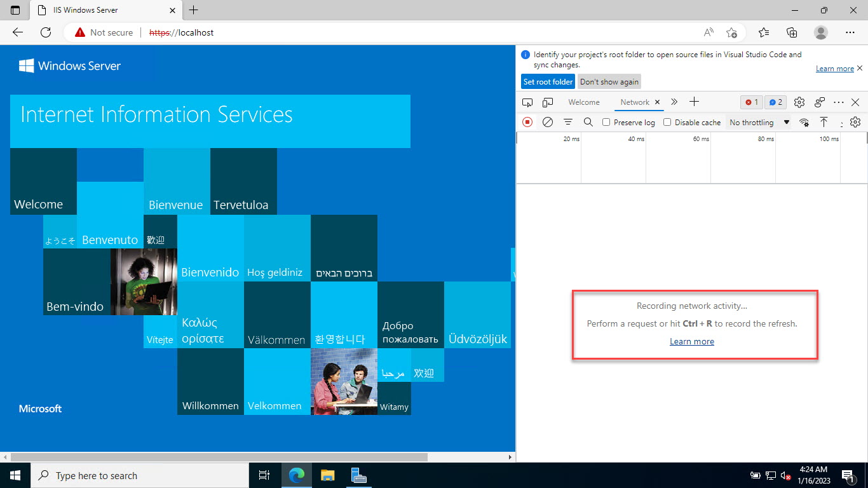This screenshot has width=868, height=488.
Task: Open Edge tab actions menu
Action: coord(15,10)
